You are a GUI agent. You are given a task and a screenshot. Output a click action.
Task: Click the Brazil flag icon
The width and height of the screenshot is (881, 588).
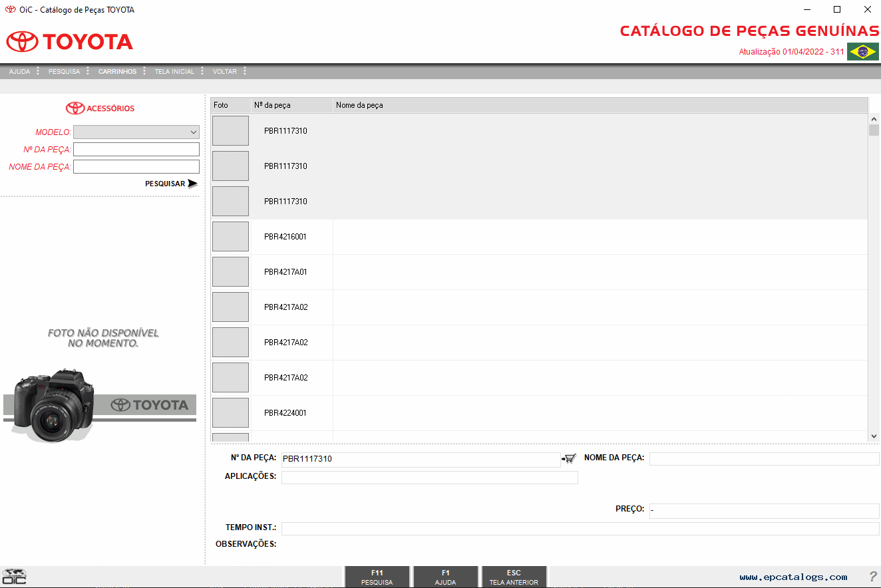pyautogui.click(x=863, y=52)
